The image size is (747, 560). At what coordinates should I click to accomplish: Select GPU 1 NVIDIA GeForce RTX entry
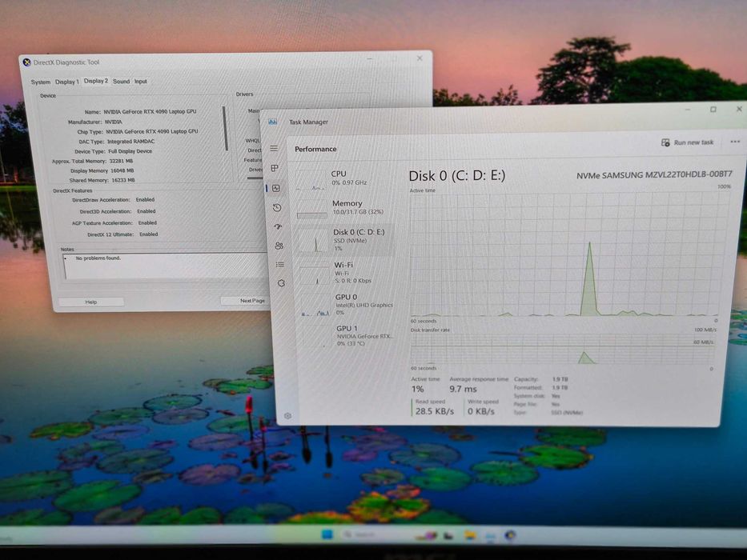347,334
